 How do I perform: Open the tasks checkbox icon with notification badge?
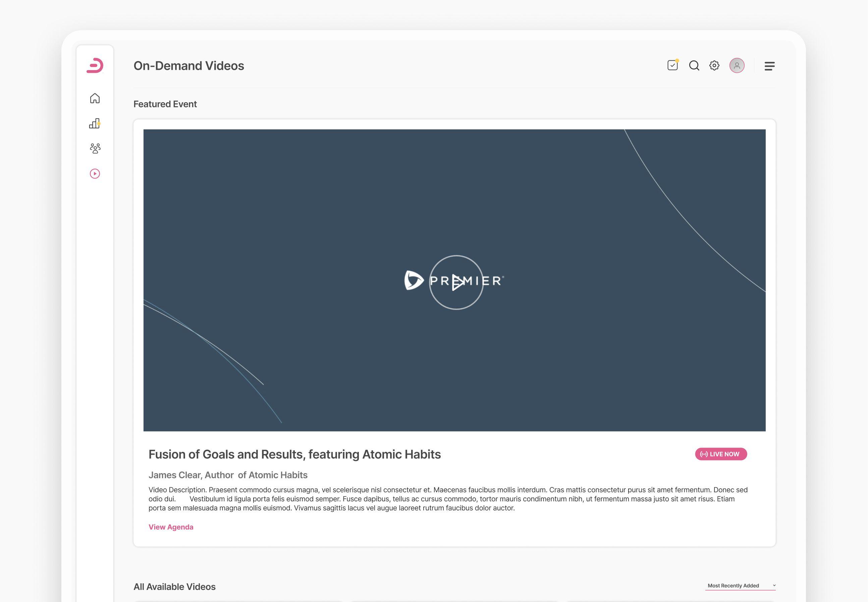pos(672,66)
